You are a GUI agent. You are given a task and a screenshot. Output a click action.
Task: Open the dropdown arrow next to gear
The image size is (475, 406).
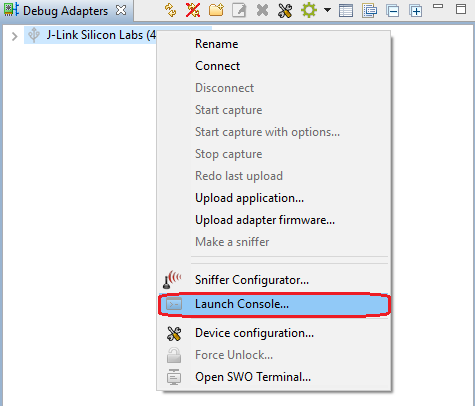328,10
